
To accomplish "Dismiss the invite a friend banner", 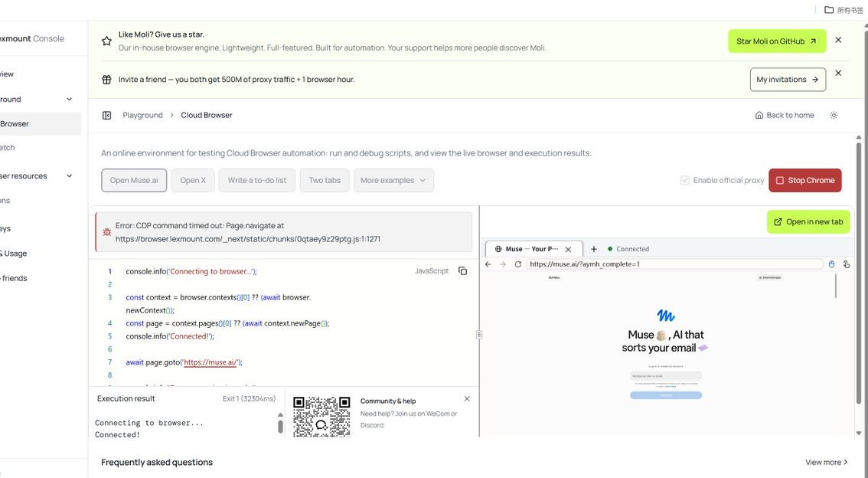I will pos(838,73).
